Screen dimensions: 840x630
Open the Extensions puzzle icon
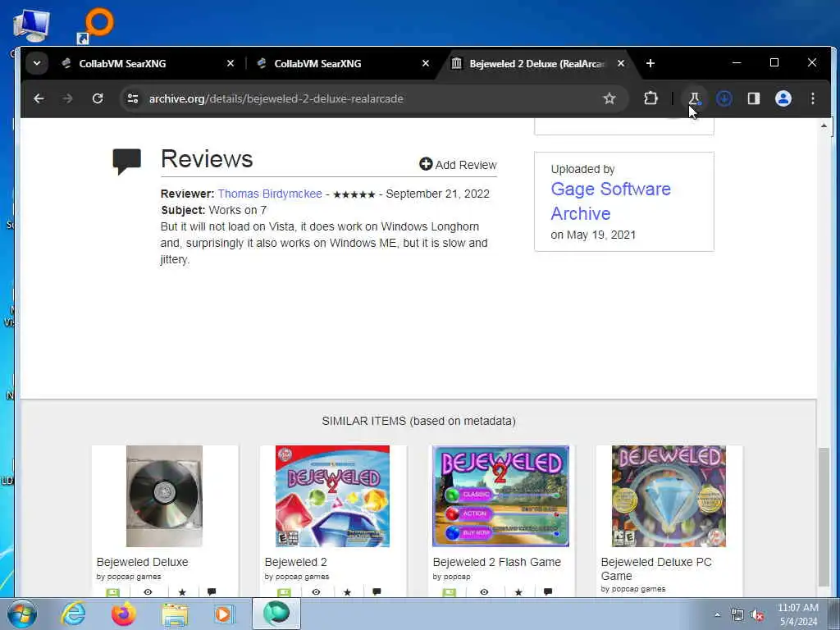(651, 98)
